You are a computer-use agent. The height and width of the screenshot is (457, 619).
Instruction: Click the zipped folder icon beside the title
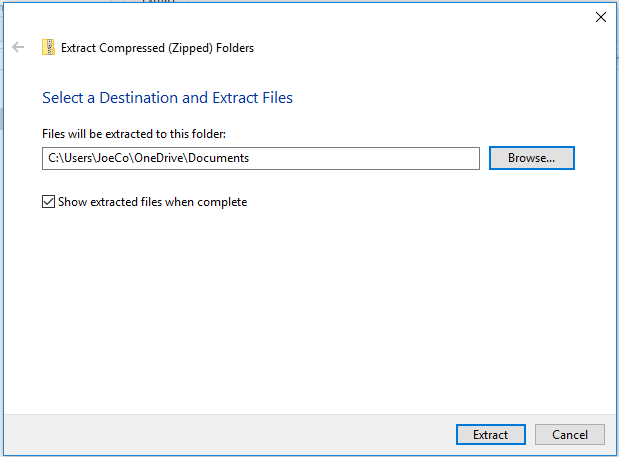coord(48,47)
